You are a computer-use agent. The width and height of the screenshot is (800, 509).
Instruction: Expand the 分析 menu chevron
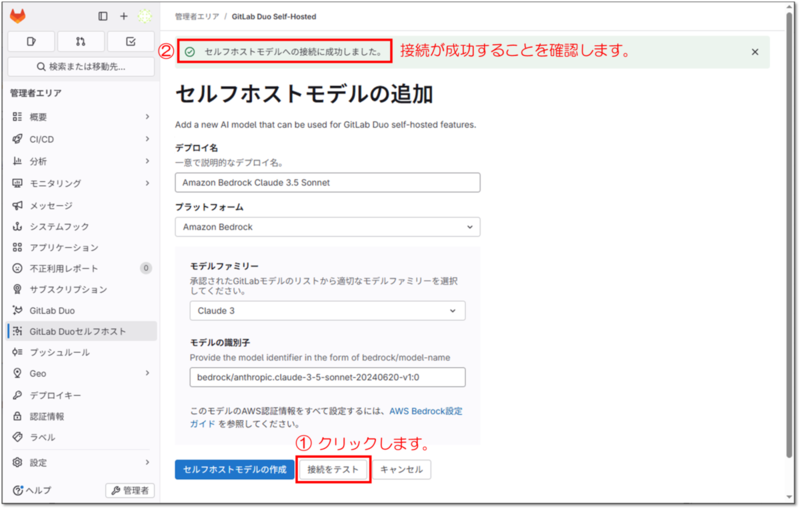pos(147,161)
